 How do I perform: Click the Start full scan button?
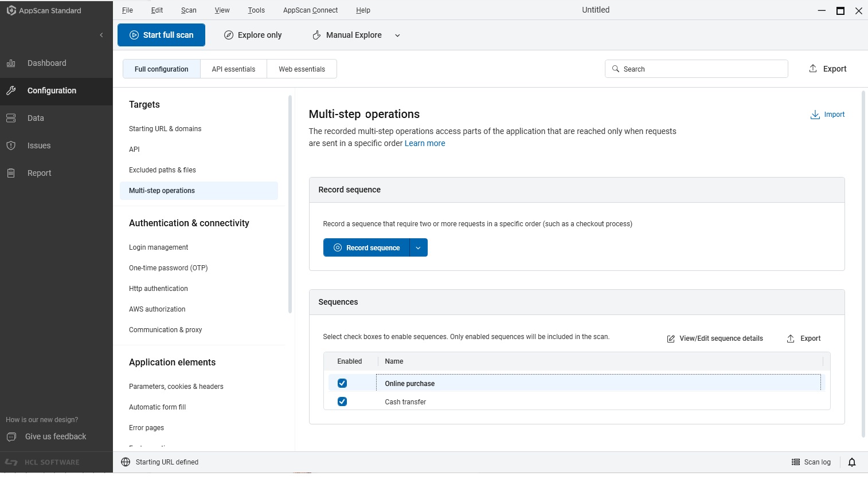click(x=162, y=35)
